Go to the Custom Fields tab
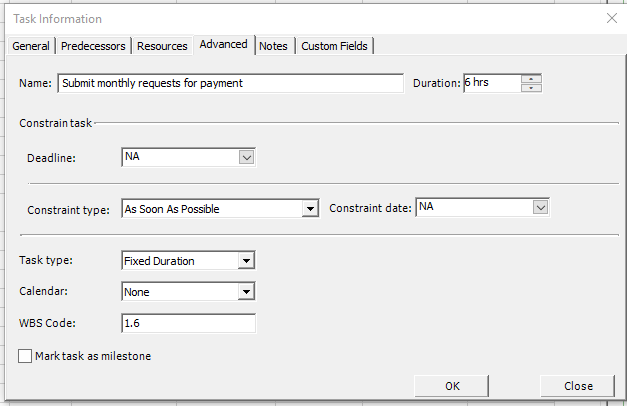Viewport: 627px width, 406px height. [335, 46]
